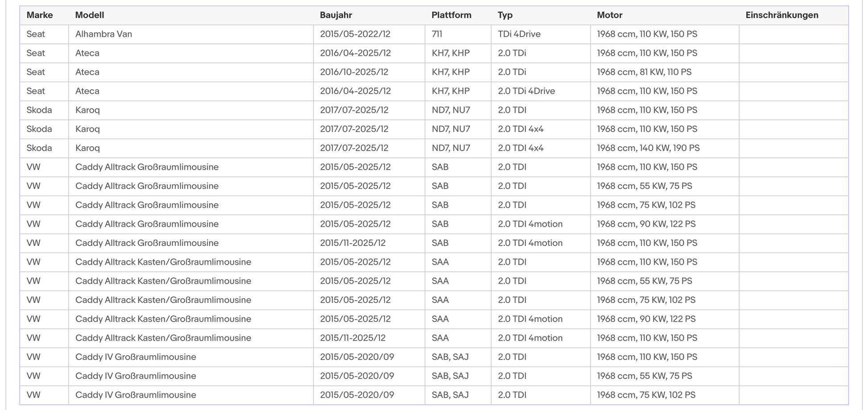Click the Modell column header
The width and height of the screenshot is (868, 410).
coord(90,15)
